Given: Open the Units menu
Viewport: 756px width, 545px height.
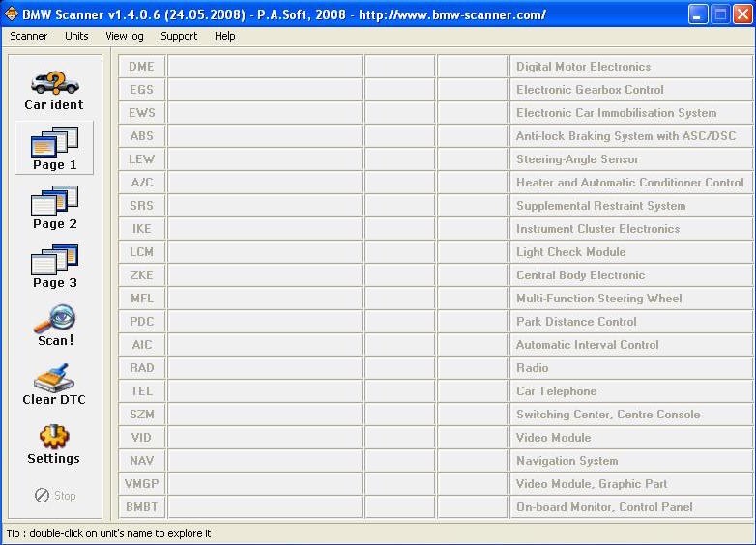Looking at the screenshot, I should (76, 36).
